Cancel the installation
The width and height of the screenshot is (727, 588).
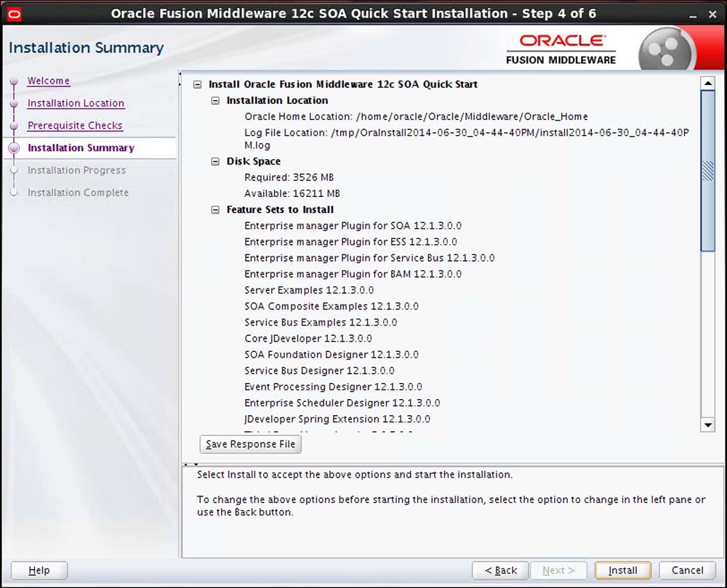tap(687, 570)
